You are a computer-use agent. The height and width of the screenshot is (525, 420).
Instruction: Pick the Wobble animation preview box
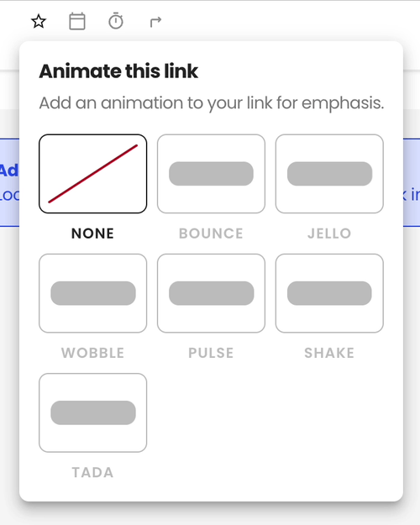[x=92, y=293]
